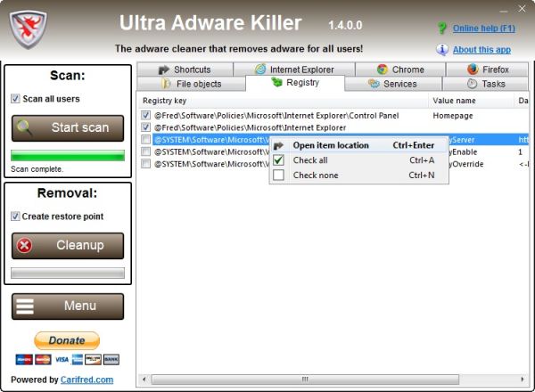This screenshot has width=535, height=392.
Task: Switch to the File objects tab
Action: click(x=191, y=84)
